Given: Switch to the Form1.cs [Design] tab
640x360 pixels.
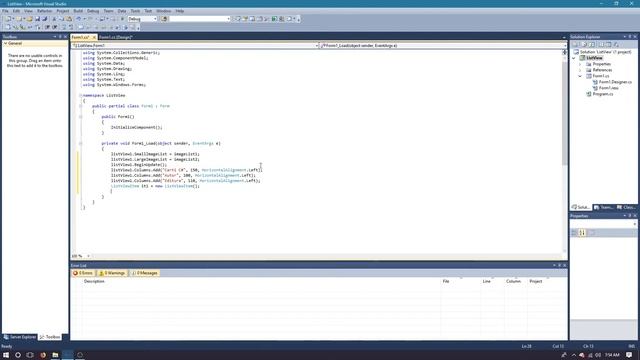Looking at the screenshot, I should coord(116,37).
